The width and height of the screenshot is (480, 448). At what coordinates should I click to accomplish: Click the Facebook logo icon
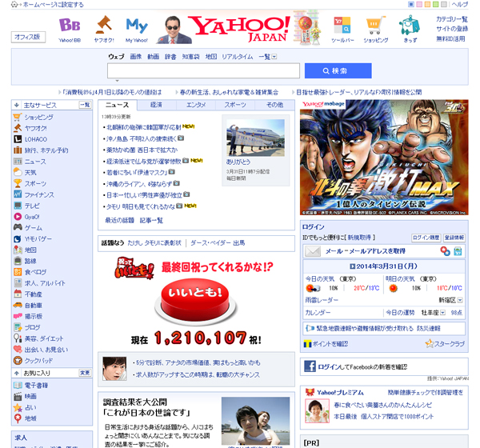point(310,366)
